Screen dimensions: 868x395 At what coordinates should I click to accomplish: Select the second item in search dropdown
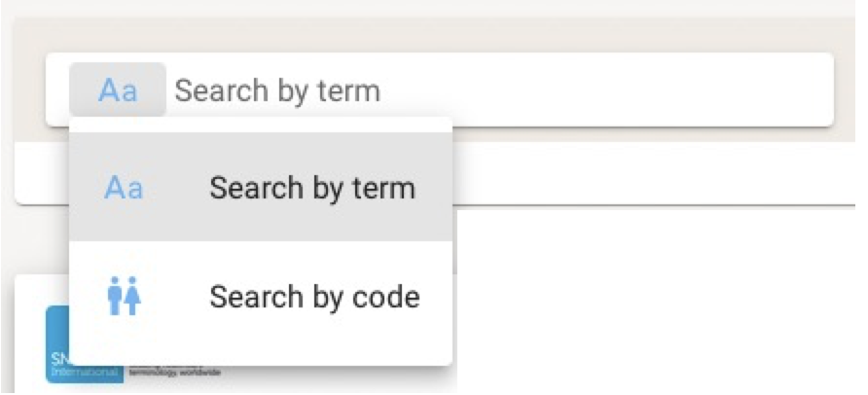pyautogui.click(x=261, y=296)
